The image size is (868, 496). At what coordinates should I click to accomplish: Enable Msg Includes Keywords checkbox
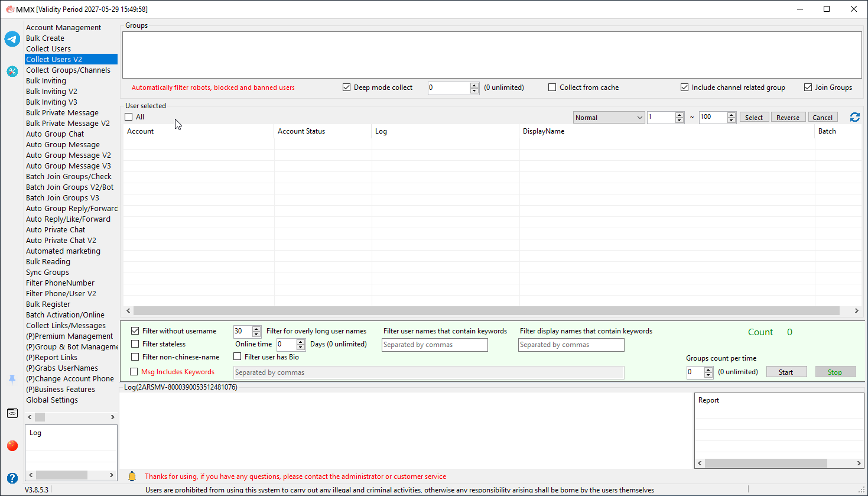(134, 372)
